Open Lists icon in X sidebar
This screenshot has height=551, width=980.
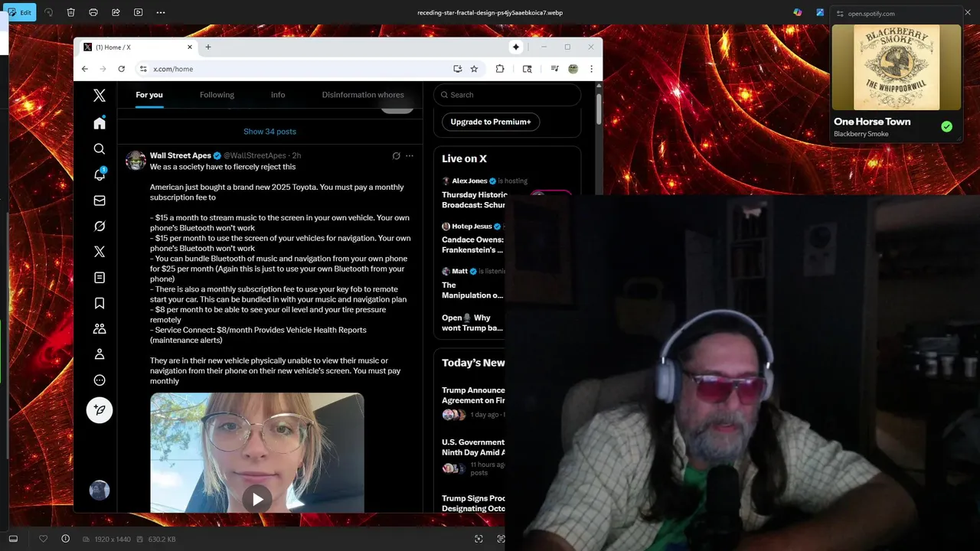[x=100, y=277]
